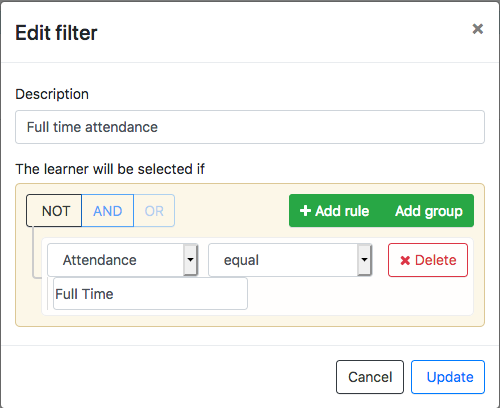This screenshot has height=408, width=500.
Task: Open the Attendance field dropdown
Action: click(x=123, y=260)
